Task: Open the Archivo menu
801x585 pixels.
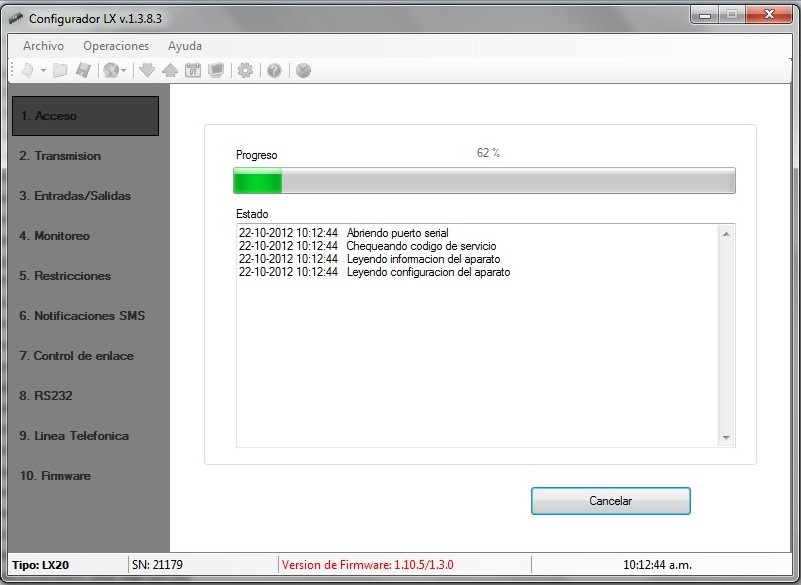Action: 43,46
